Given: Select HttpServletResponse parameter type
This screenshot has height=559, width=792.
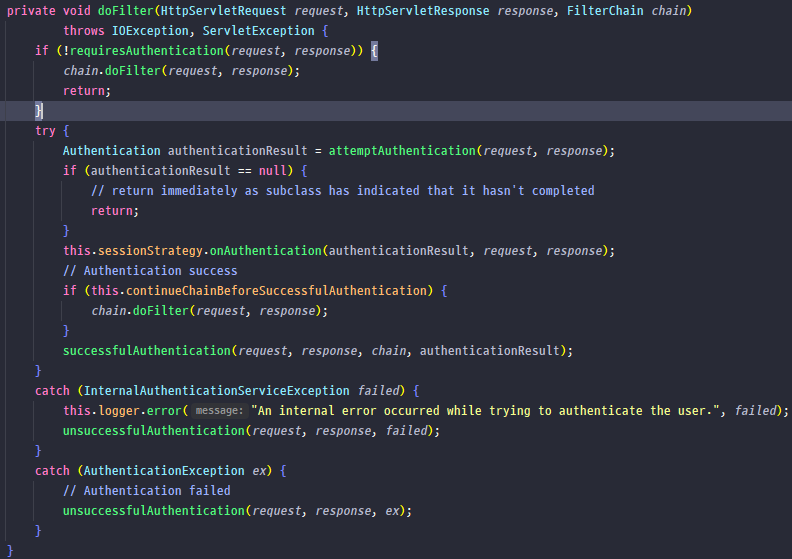Looking at the screenshot, I should point(423,11).
